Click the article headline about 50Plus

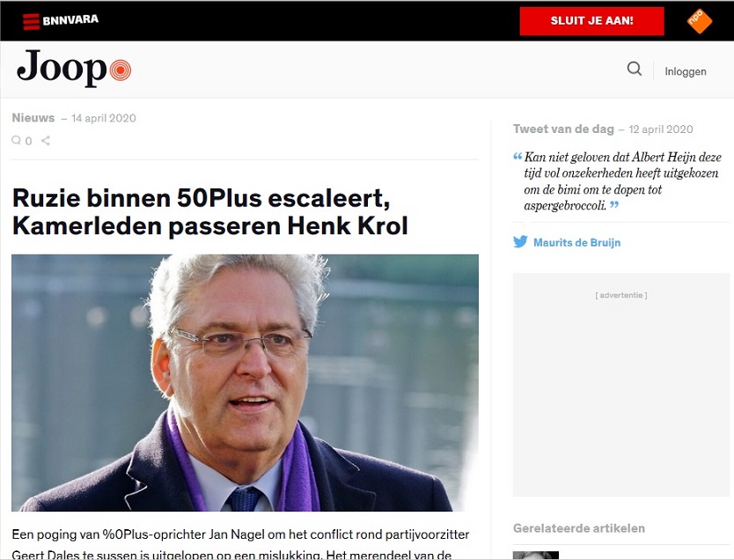point(209,211)
